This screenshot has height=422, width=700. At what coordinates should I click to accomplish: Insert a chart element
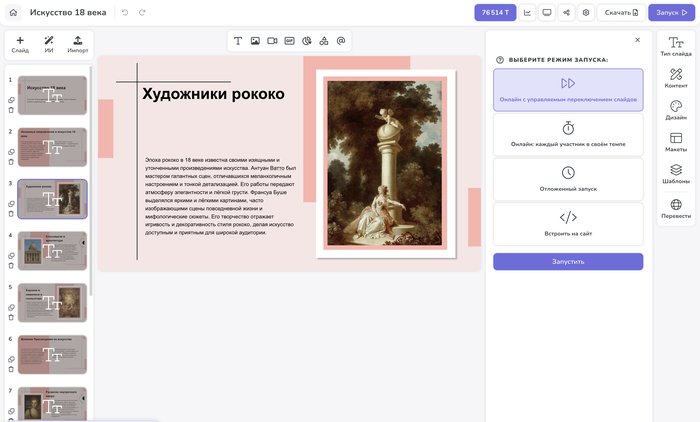[306, 41]
